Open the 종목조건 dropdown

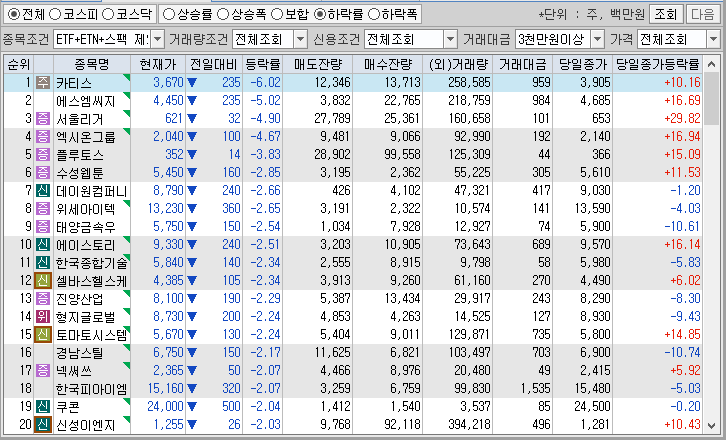point(157,39)
